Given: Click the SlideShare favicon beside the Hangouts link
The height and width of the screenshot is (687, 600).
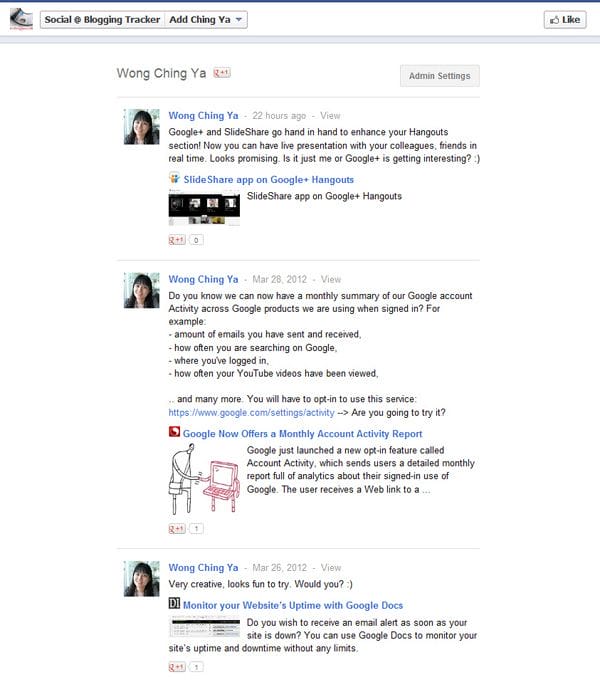Looking at the screenshot, I should tap(174, 178).
